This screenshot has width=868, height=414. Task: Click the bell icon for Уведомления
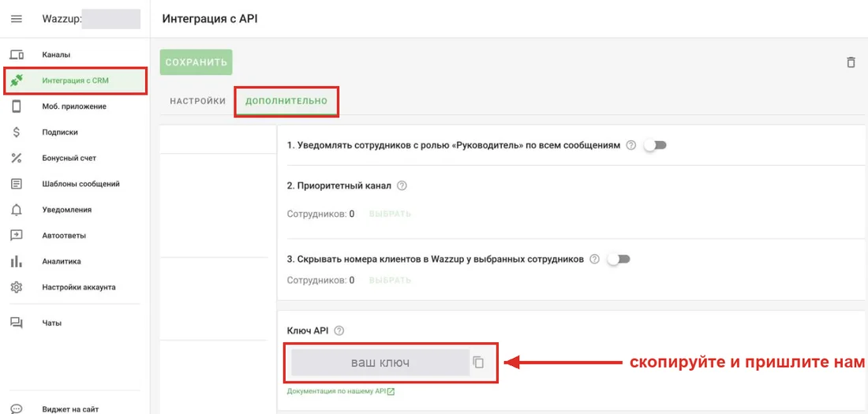[17, 210]
